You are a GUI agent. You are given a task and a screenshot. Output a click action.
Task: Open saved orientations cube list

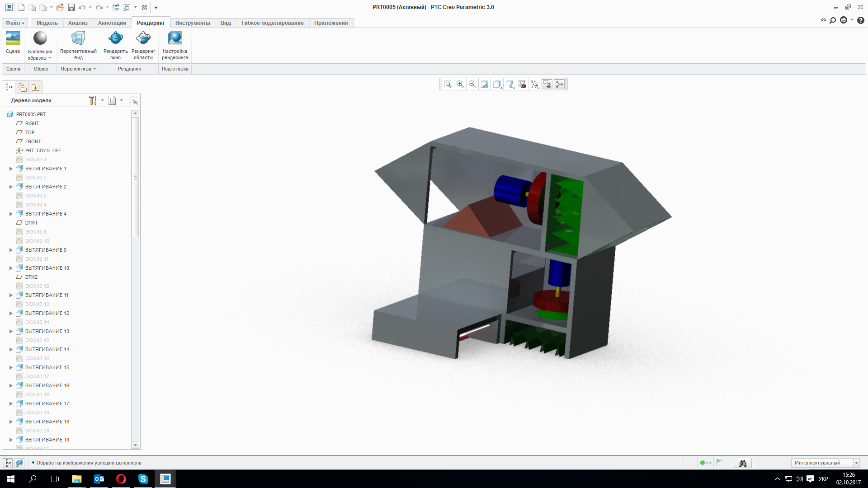[510, 84]
